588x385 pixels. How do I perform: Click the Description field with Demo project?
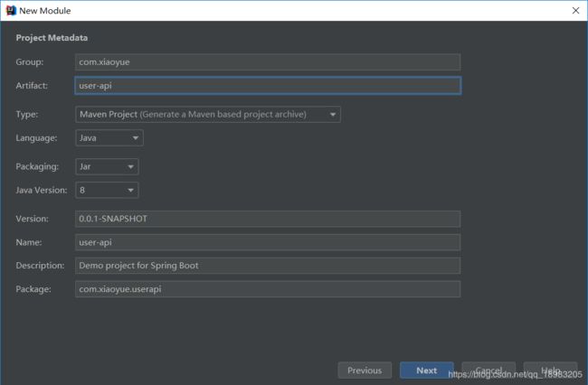click(x=268, y=266)
